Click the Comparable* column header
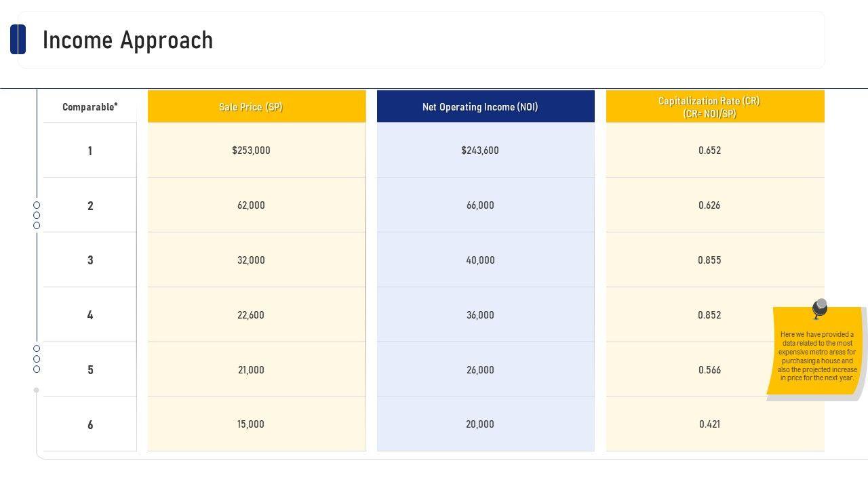This screenshot has width=868, height=488. [x=90, y=107]
